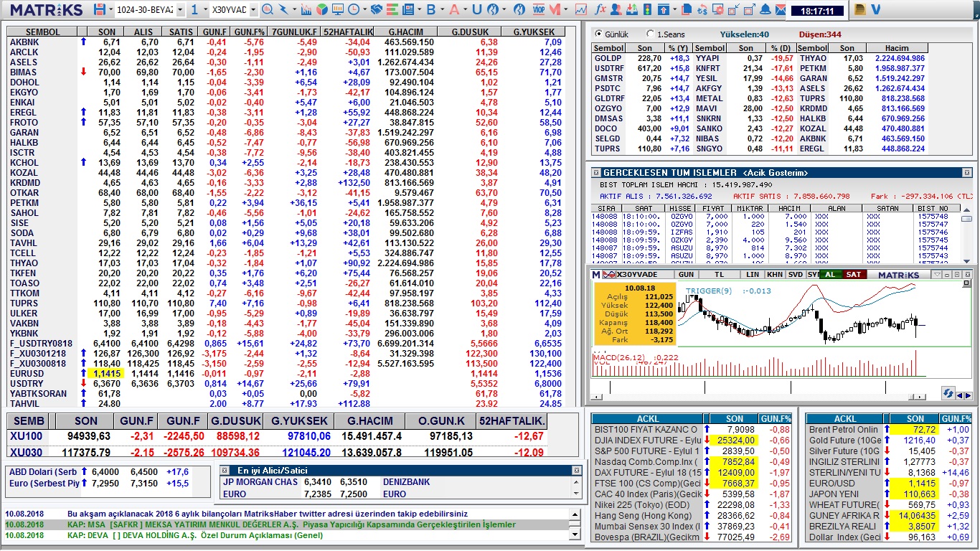980x551 pixels.
Task: Open the KAP: DEVA HOLDING news line
Action: [x=286, y=536]
